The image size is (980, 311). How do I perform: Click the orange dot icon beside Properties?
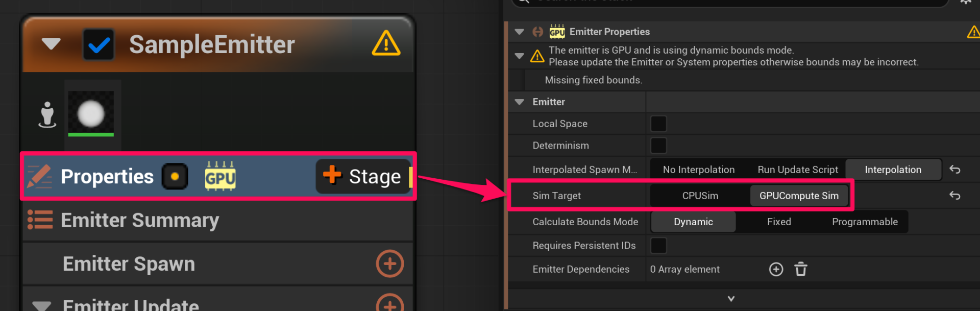point(175,177)
